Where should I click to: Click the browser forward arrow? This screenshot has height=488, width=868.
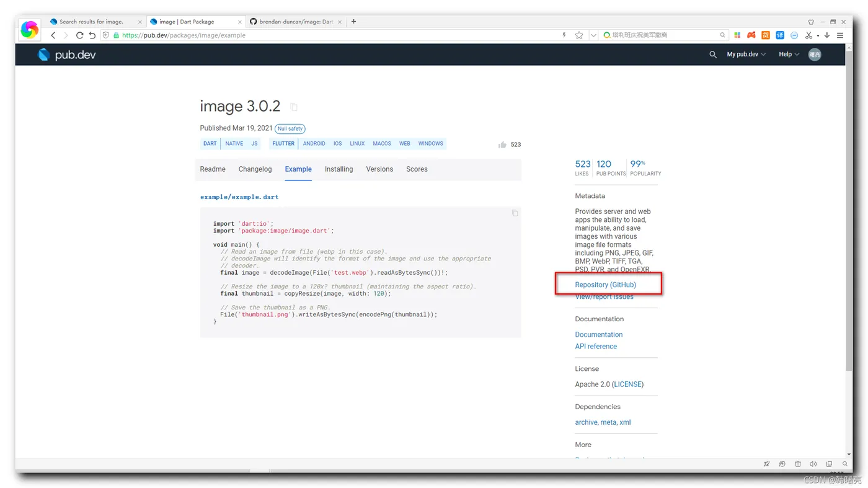pyautogui.click(x=66, y=35)
